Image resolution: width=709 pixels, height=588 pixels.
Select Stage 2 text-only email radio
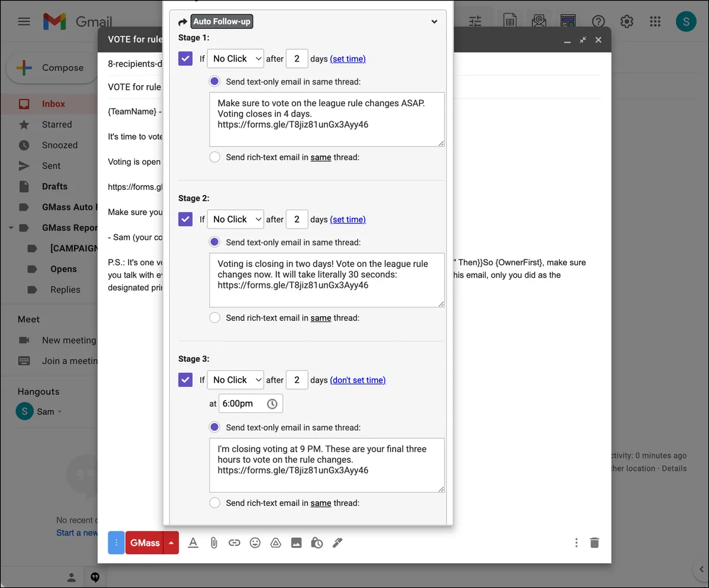pos(214,242)
